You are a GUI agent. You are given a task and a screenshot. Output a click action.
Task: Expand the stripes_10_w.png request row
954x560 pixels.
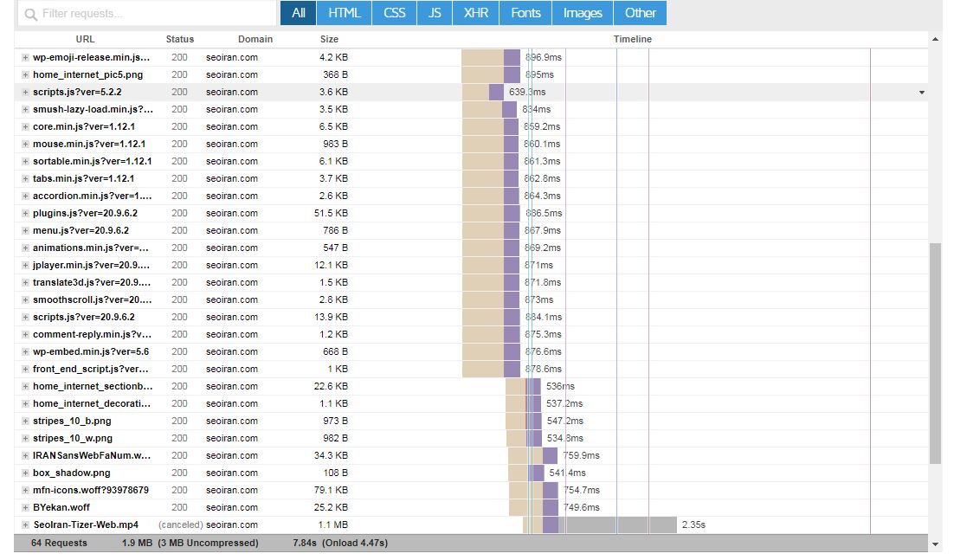[x=26, y=439]
